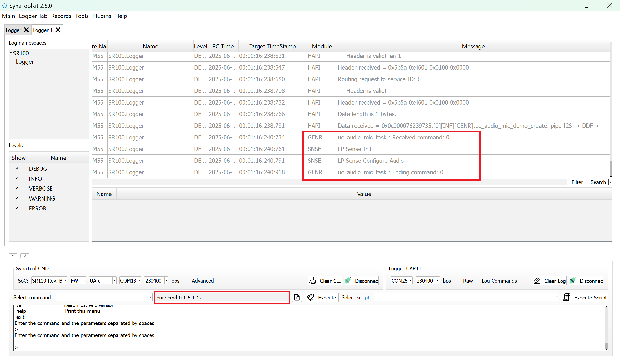Image resolution: width=620 pixels, height=364 pixels.
Task: Focus the buildcmd command input field
Action: (222, 297)
